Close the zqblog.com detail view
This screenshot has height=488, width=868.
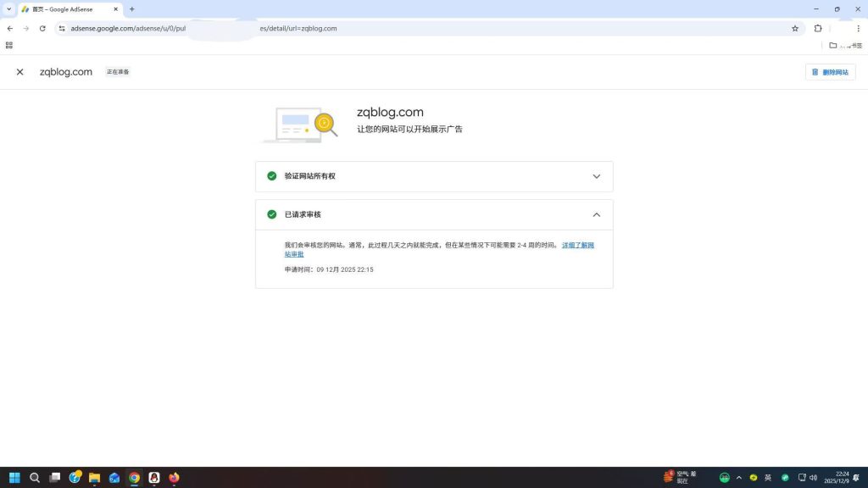click(x=19, y=72)
